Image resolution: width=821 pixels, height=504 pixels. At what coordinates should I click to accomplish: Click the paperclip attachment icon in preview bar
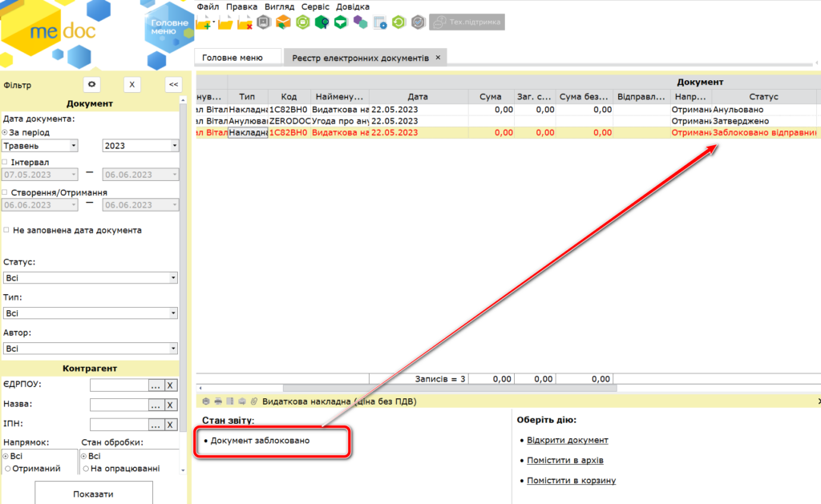(x=253, y=401)
